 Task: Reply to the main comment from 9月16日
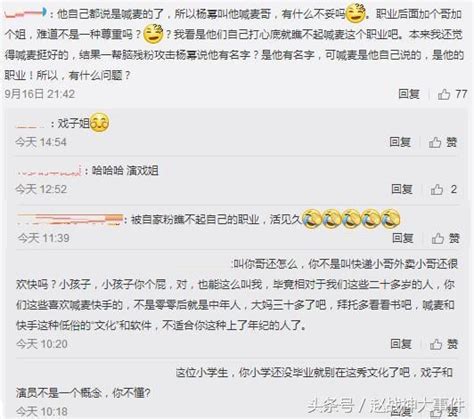[409, 94]
